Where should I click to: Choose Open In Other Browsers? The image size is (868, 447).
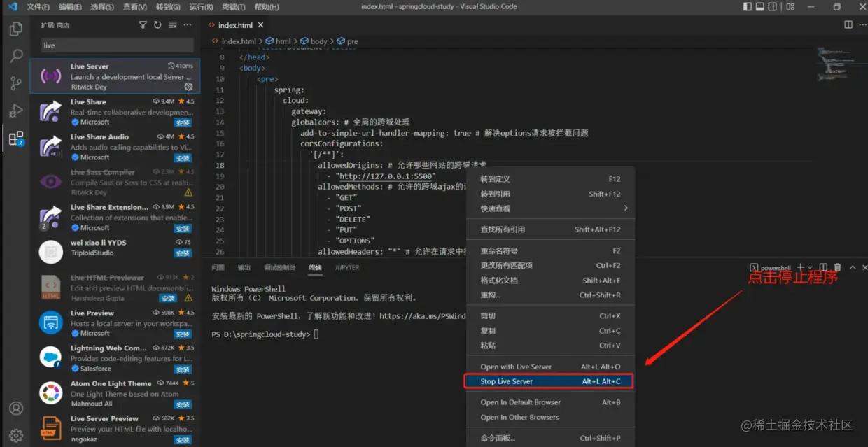[551, 417]
